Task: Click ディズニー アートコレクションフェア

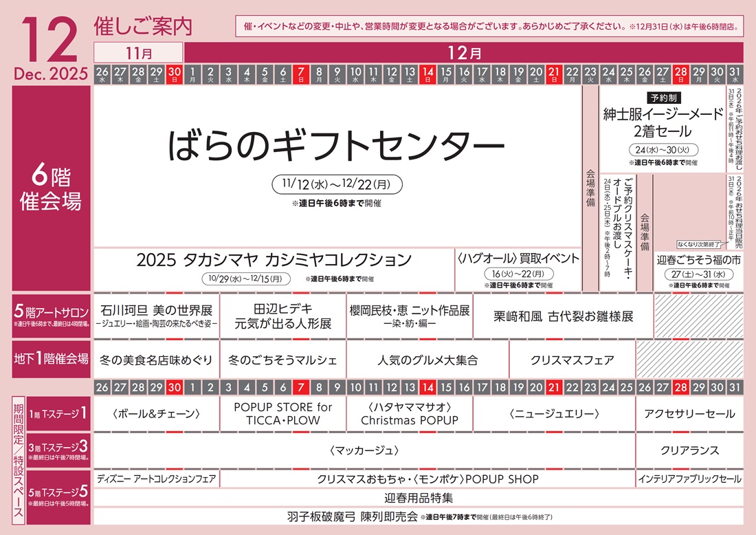Action: (157, 479)
